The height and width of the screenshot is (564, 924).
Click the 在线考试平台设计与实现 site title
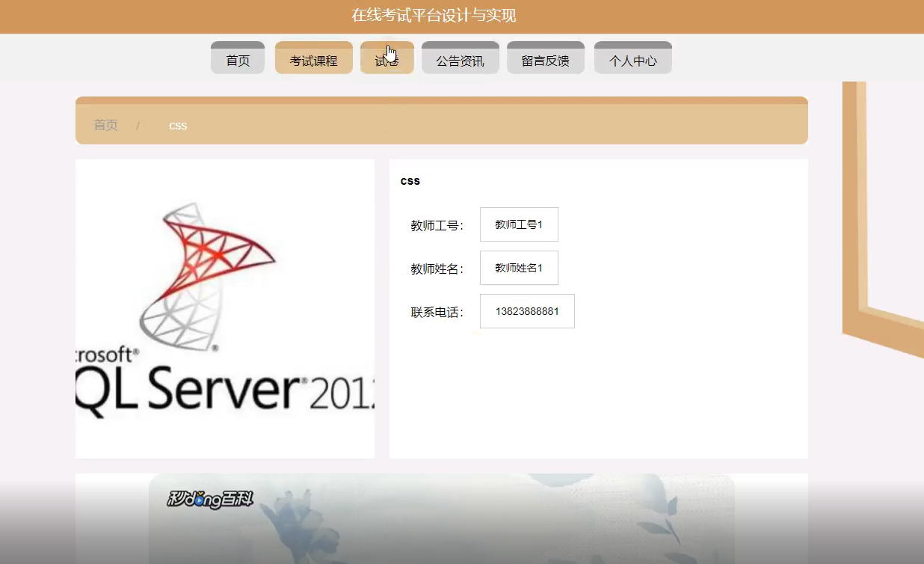tap(434, 16)
